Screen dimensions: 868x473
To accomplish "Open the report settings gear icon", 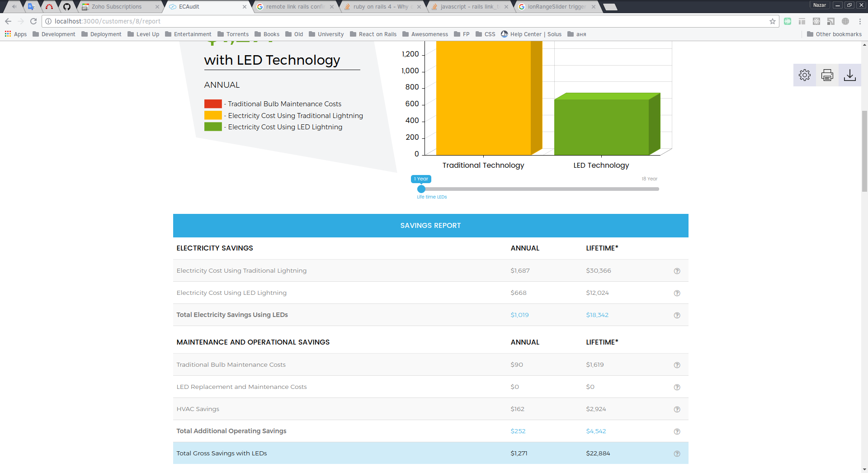I will tap(804, 75).
